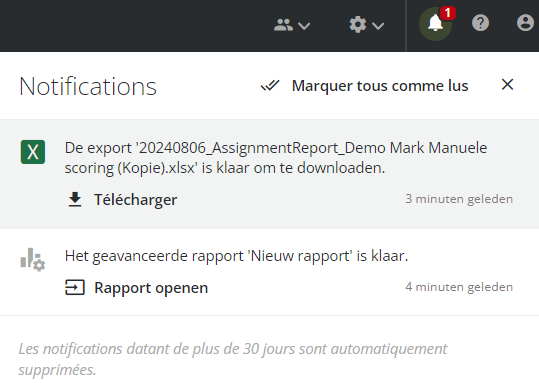Select 'Marquer tous comme lus'

click(380, 86)
